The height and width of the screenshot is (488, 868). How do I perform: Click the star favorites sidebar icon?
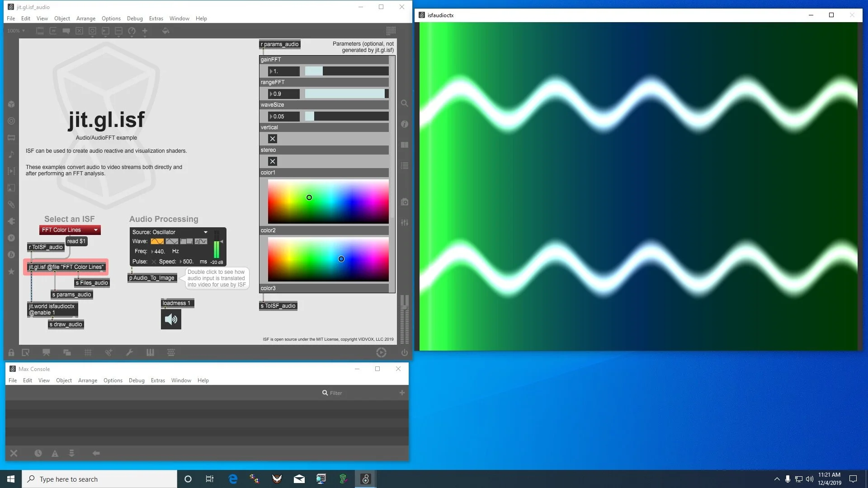tap(11, 271)
